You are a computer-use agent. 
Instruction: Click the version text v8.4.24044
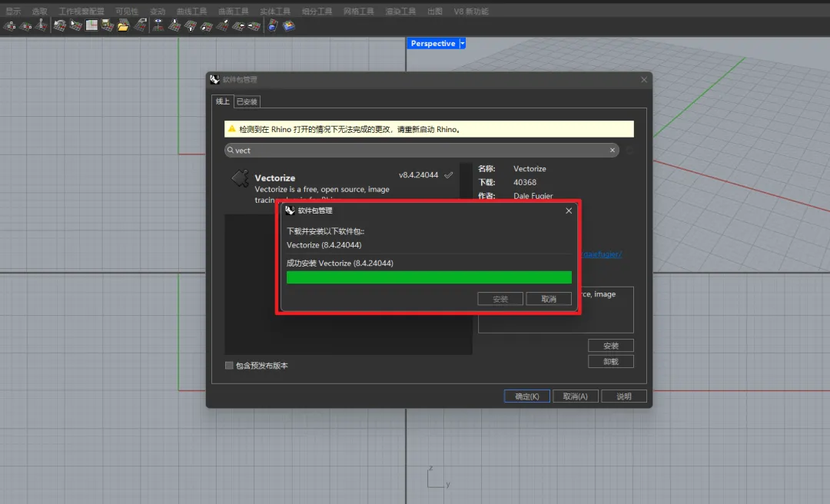418,174
